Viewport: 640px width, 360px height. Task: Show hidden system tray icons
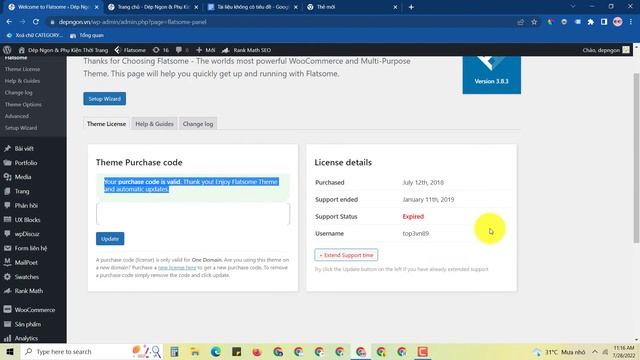[595, 351]
